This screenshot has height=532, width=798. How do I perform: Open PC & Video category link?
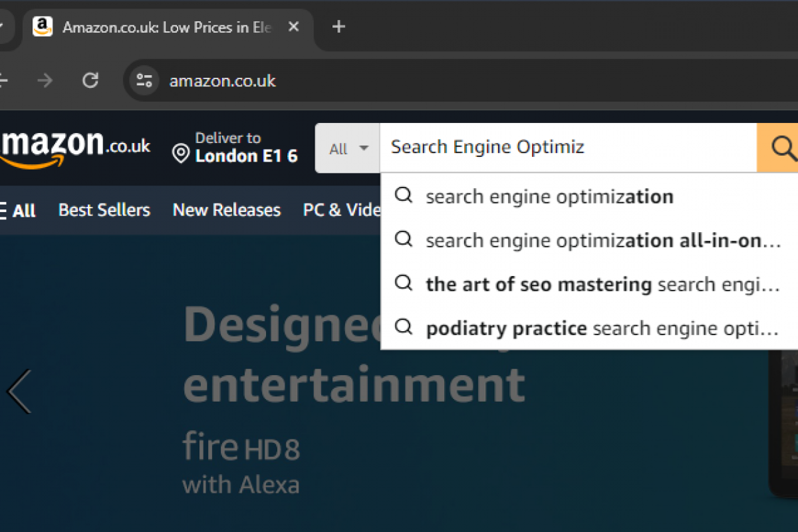(342, 210)
